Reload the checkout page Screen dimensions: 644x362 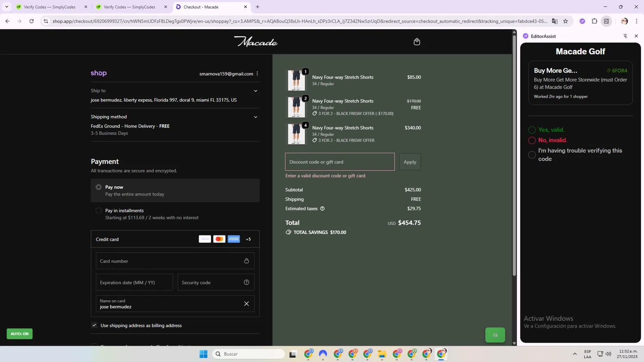click(31, 21)
